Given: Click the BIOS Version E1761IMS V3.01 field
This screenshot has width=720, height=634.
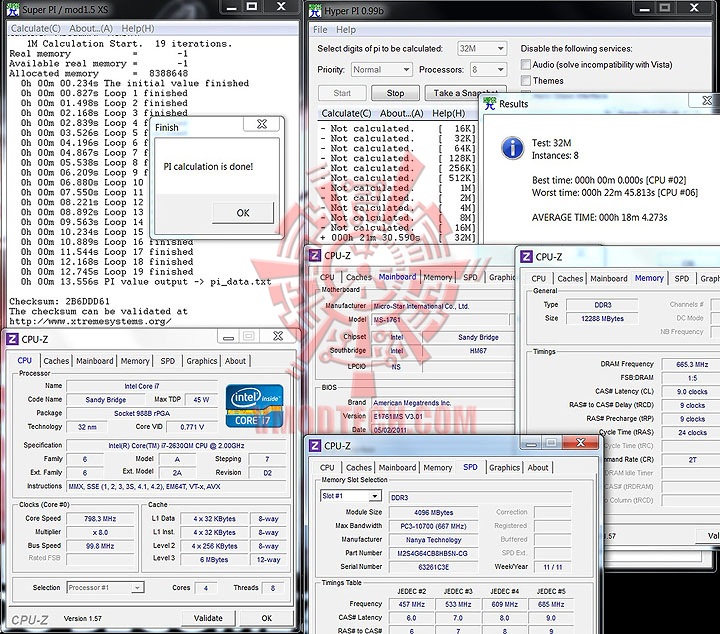Looking at the screenshot, I should [x=443, y=416].
